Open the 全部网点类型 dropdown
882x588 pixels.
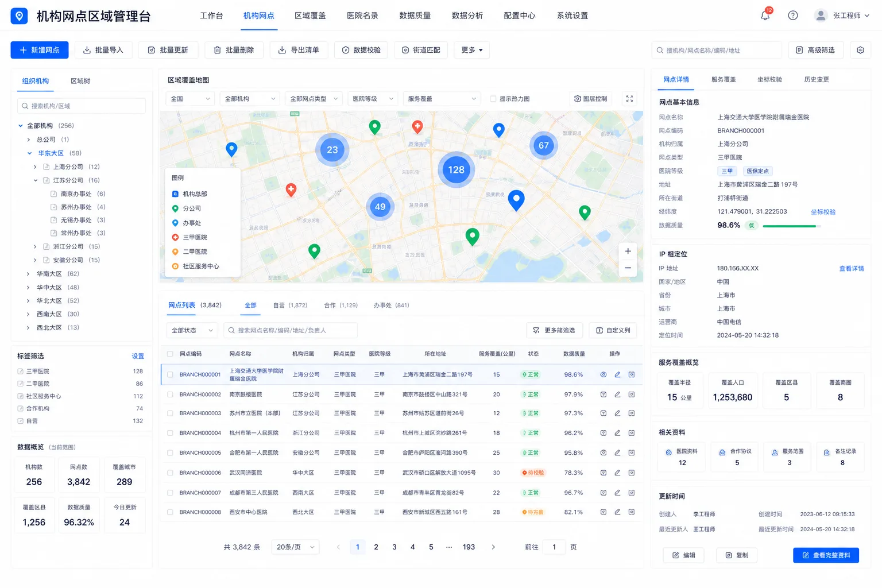314,99
